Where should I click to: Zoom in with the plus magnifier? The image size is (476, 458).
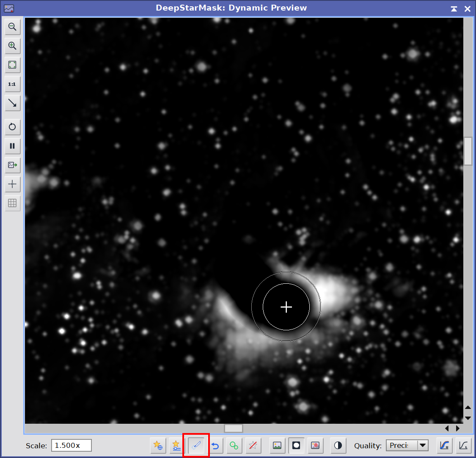click(12, 46)
